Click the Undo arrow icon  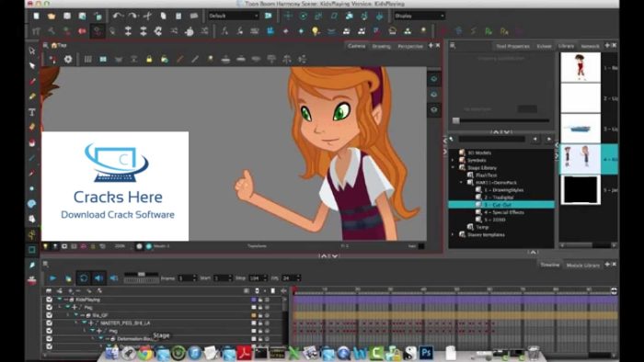tap(118, 16)
